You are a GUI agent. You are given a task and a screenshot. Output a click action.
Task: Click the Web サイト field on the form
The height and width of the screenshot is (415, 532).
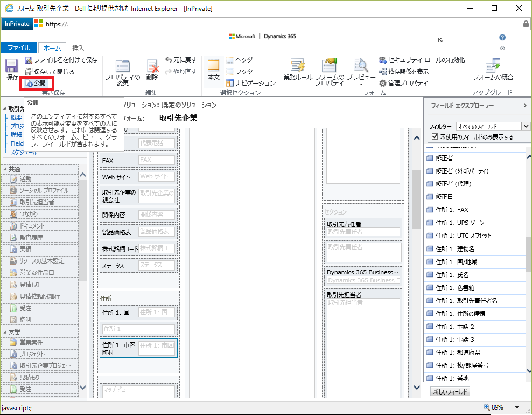coord(138,177)
